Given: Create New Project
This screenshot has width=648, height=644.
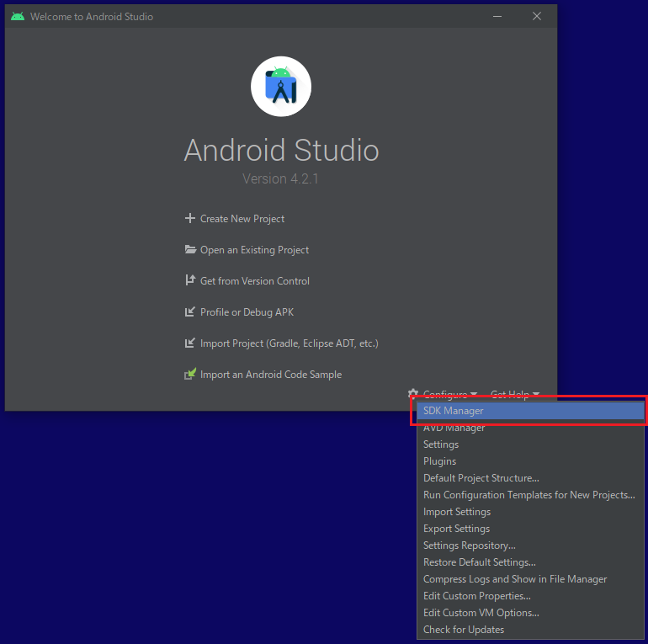Looking at the screenshot, I should [242, 219].
